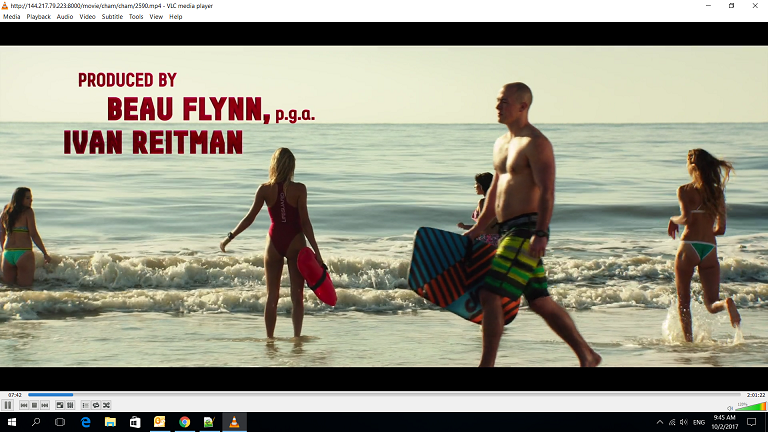Screen dimensions: 768x432
Task: Stop playback with the square stop button
Action: [34, 405]
